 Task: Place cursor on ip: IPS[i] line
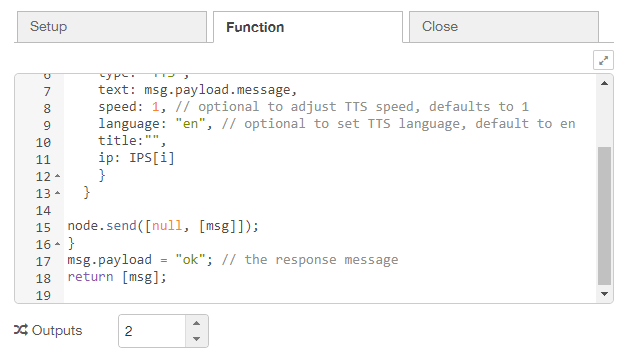pos(137,158)
